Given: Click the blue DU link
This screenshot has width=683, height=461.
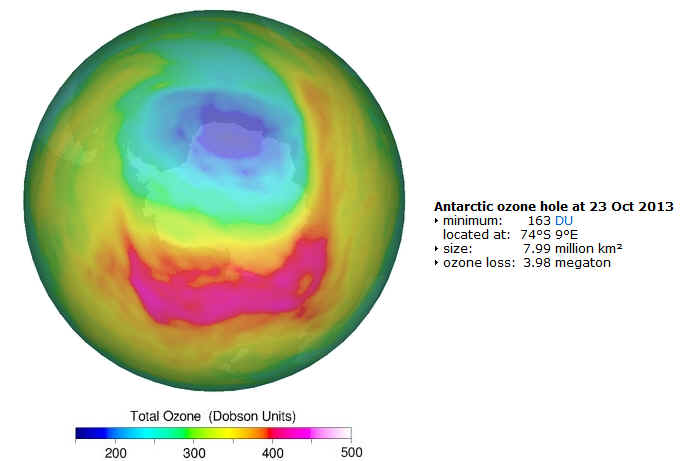Looking at the screenshot, I should point(564,220).
